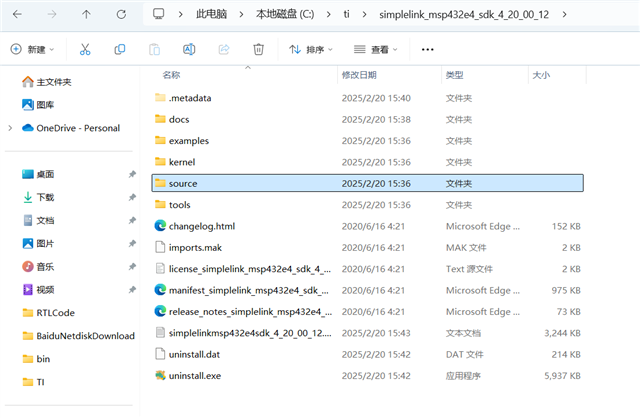Click pin icon beside 音乐

pos(132,267)
